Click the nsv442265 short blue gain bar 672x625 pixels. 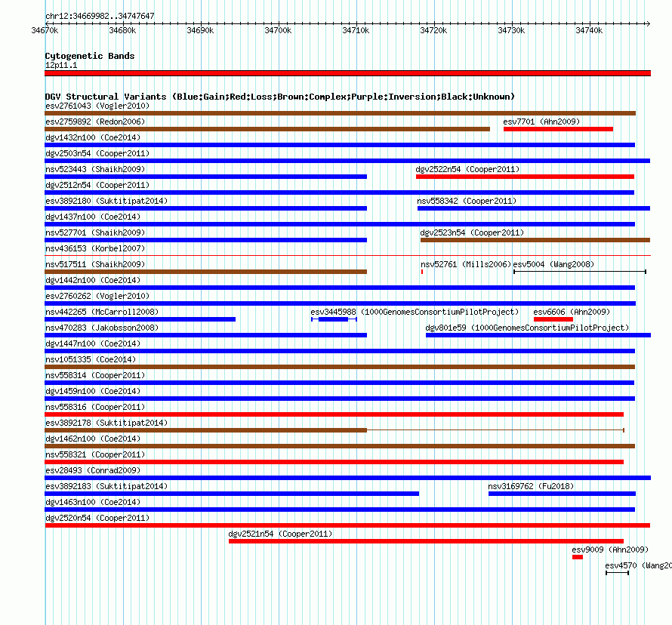[140, 319]
